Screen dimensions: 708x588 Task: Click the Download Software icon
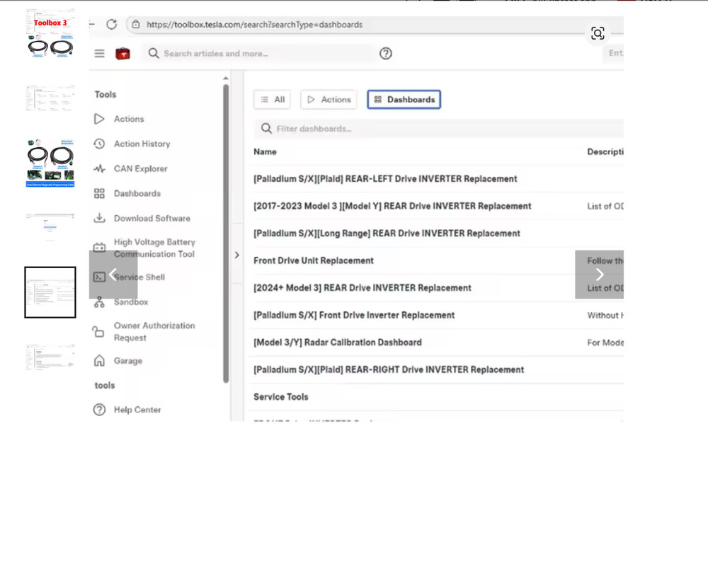(99, 219)
